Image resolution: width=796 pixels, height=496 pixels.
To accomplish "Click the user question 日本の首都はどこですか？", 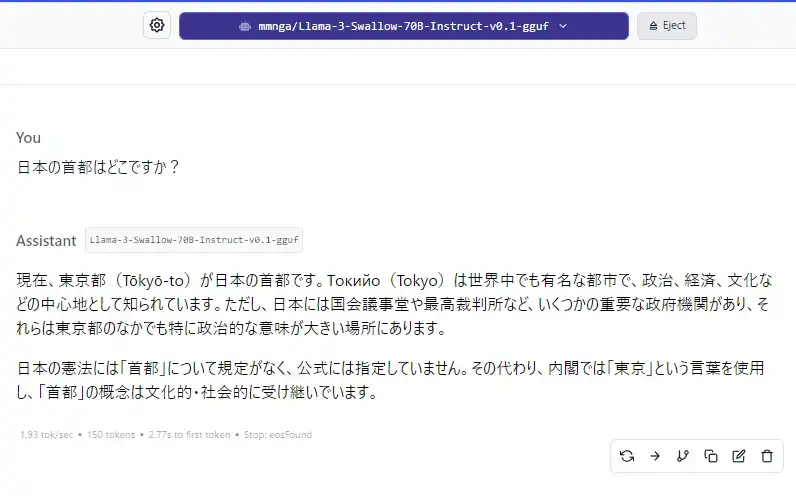I will click(99, 167).
